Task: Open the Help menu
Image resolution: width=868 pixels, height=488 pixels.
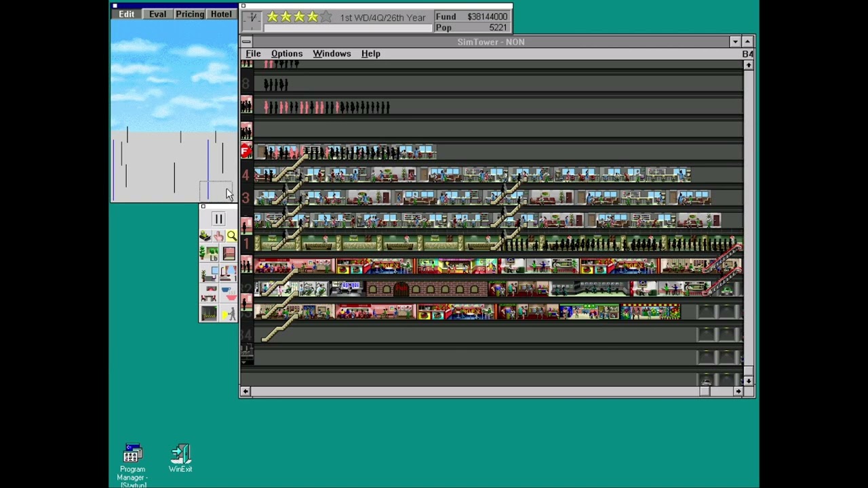Action: (370, 54)
